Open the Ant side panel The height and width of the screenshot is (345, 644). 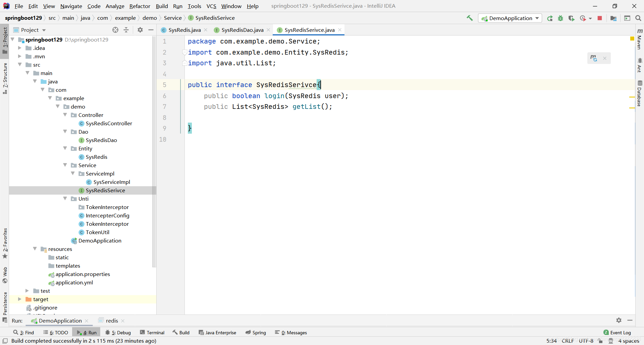[640, 65]
